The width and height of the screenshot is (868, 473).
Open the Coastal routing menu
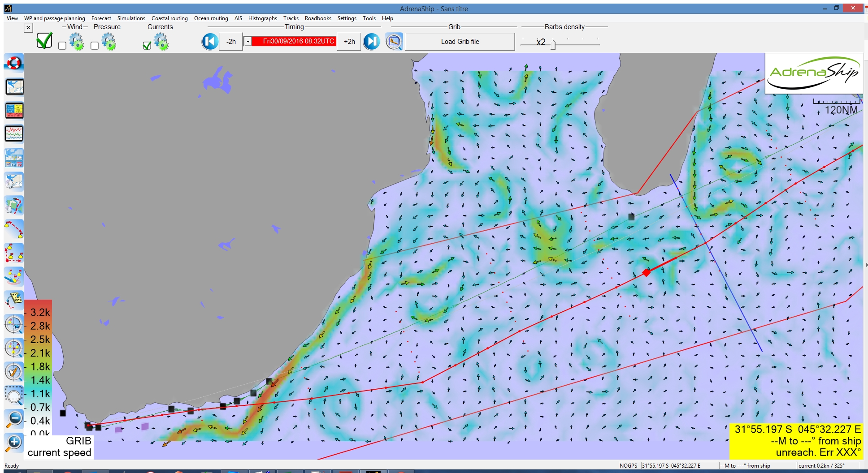pos(169,18)
